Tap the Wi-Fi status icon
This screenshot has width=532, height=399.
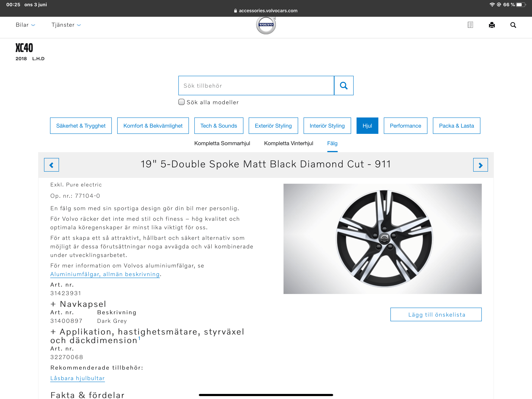pyautogui.click(x=492, y=4)
